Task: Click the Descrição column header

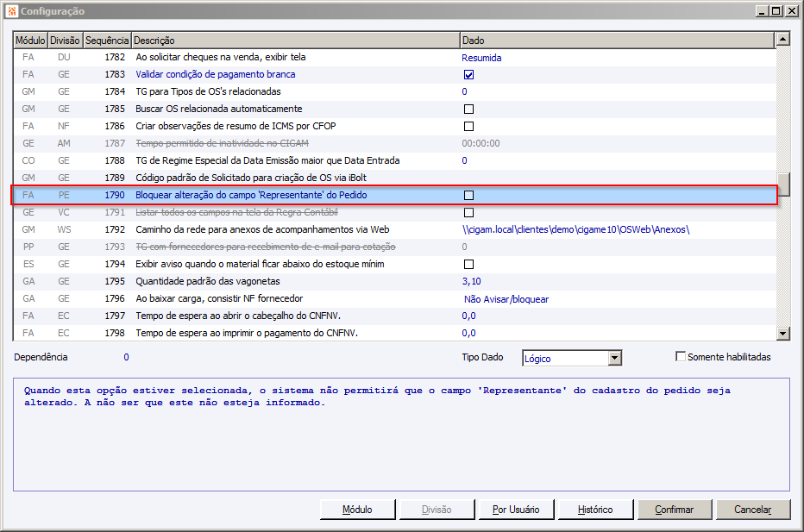Action: coord(295,40)
